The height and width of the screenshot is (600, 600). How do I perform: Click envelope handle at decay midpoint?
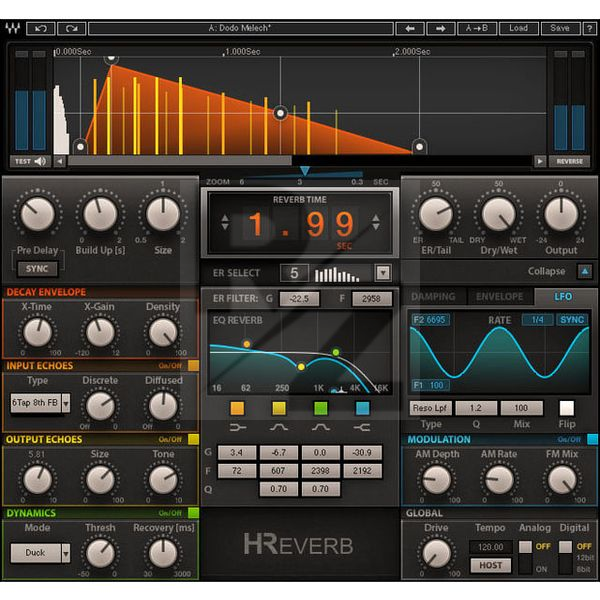(x=280, y=113)
